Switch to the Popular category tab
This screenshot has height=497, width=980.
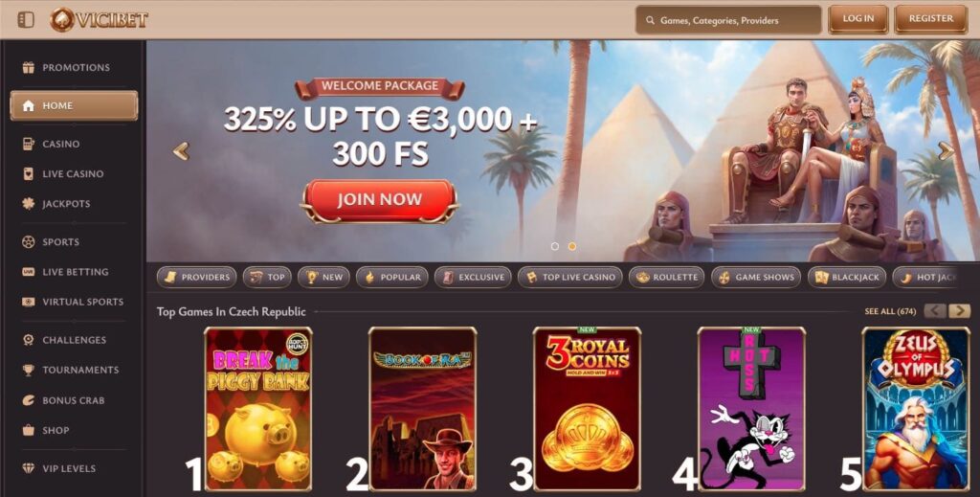click(x=392, y=277)
